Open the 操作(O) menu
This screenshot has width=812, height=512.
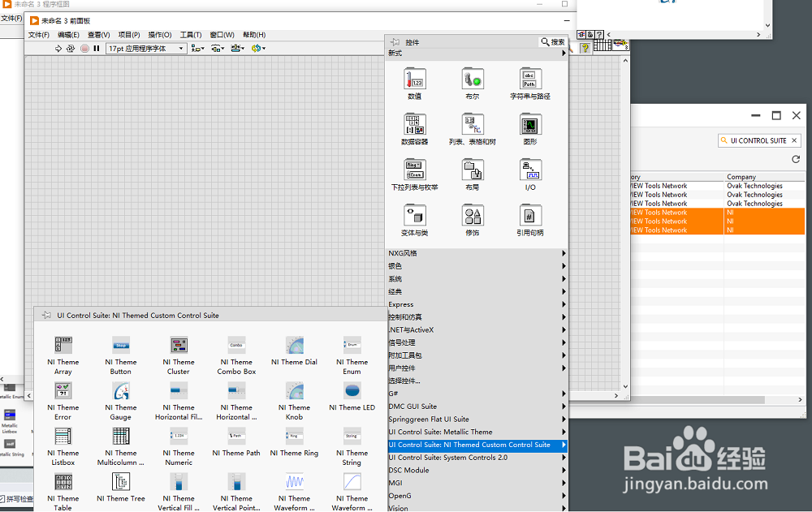click(159, 35)
